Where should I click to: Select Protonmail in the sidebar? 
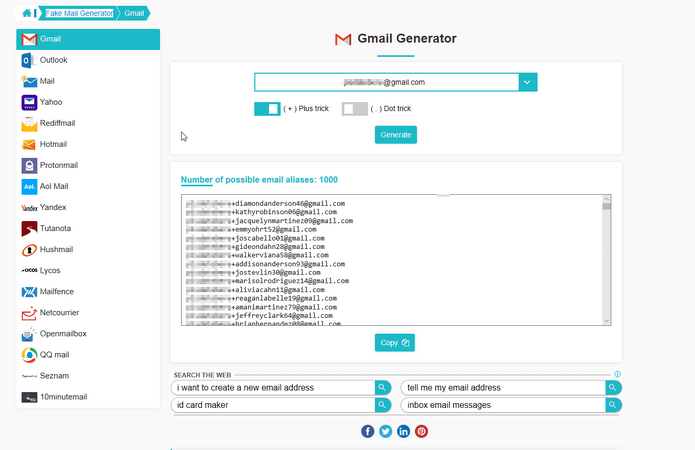pos(58,165)
